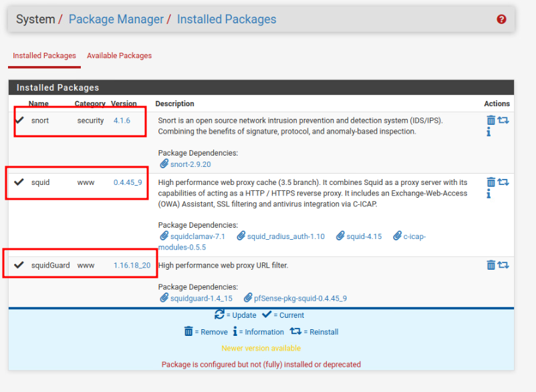
Task: Open the pfSense-pkg-squid-0.4.45_9 dependency link
Action: tap(300, 299)
